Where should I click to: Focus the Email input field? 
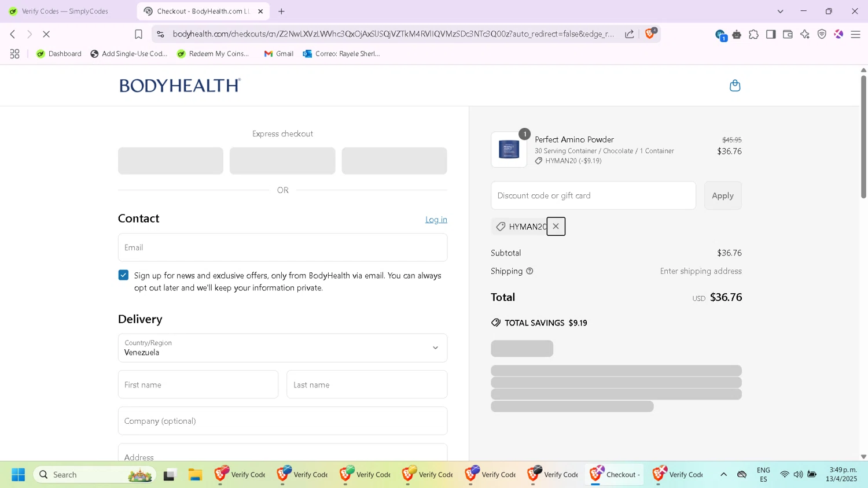coord(282,247)
